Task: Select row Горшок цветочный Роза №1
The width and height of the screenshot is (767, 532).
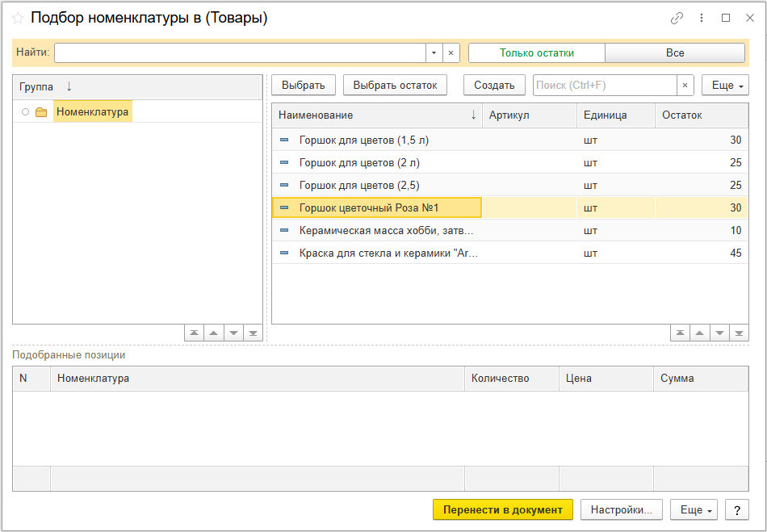Action: click(x=510, y=207)
